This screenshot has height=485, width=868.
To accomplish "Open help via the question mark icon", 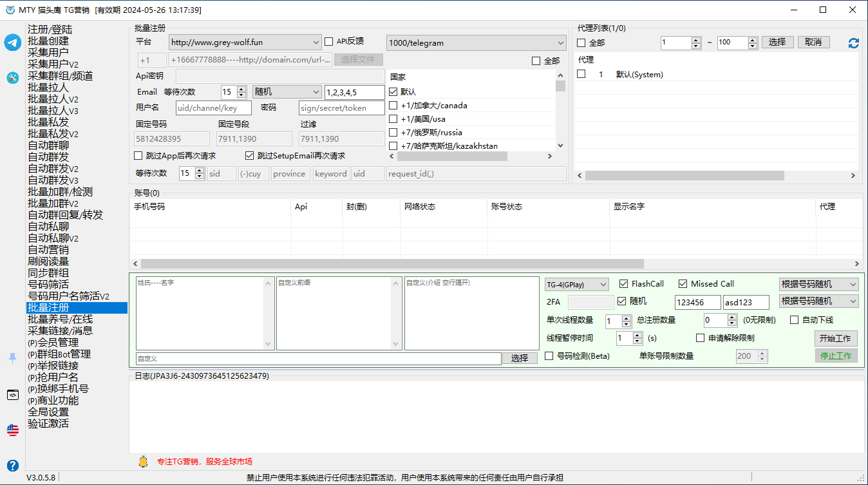I will pyautogui.click(x=13, y=465).
